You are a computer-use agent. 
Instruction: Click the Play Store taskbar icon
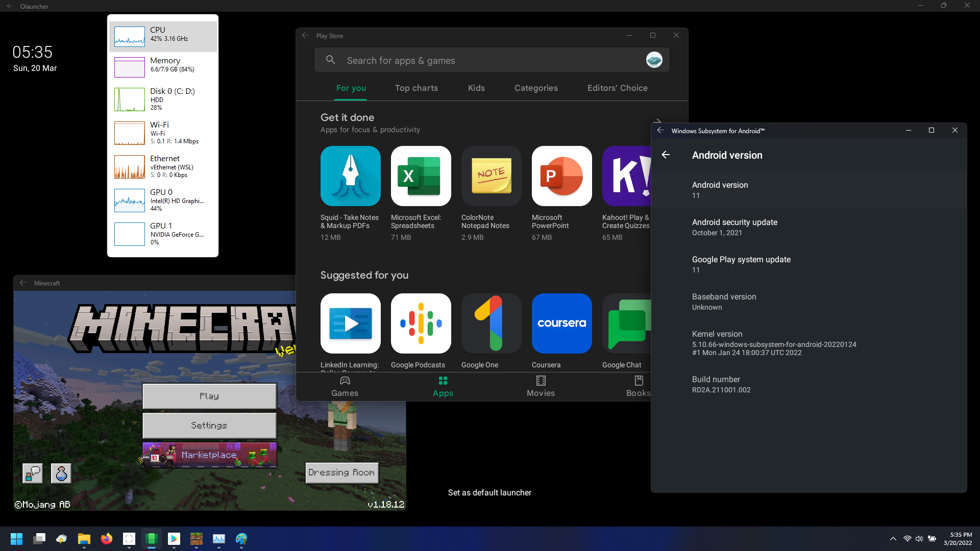click(x=174, y=539)
